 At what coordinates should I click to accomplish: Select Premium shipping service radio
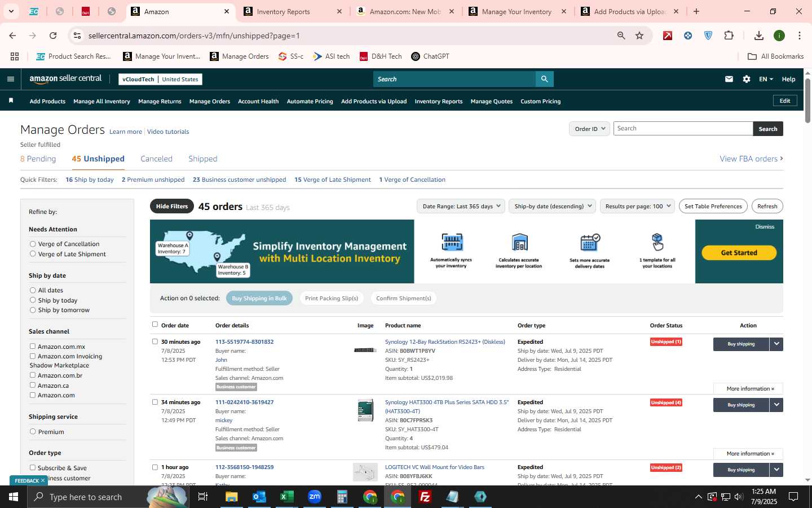coord(33,431)
